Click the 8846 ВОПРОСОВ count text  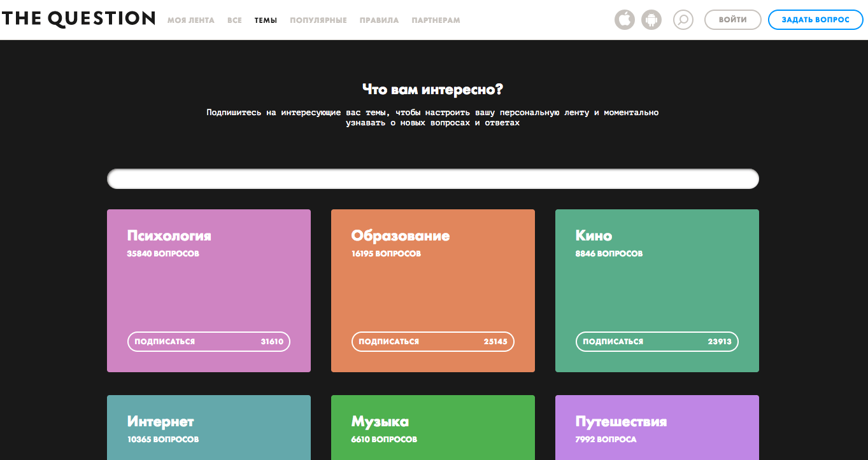609,254
